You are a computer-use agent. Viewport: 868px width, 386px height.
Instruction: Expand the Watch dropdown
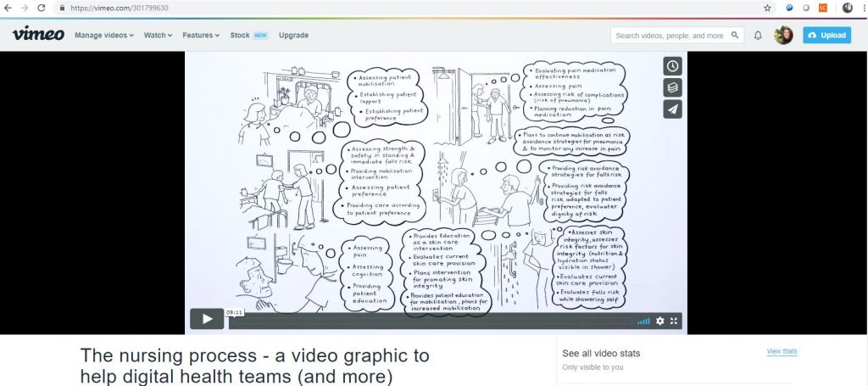[158, 36]
